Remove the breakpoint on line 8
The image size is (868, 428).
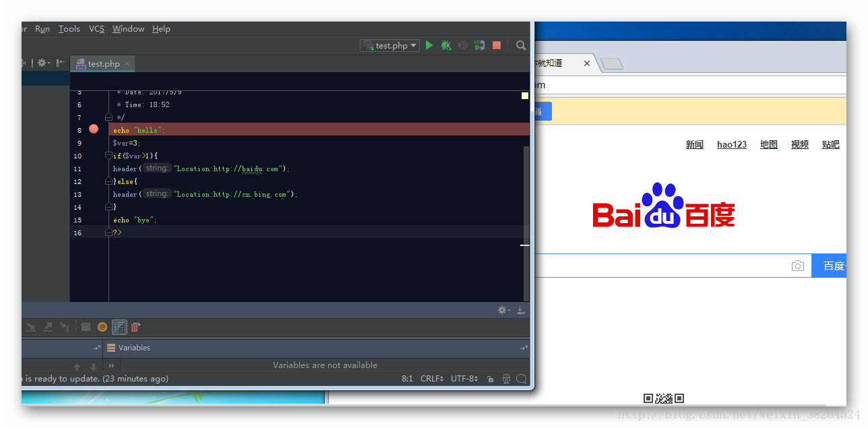click(94, 129)
